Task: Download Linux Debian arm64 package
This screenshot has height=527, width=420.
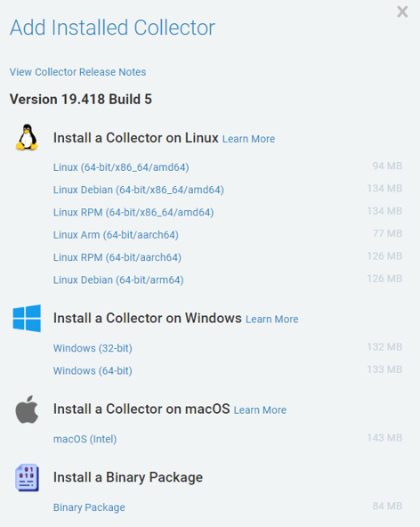Action: [x=118, y=280]
